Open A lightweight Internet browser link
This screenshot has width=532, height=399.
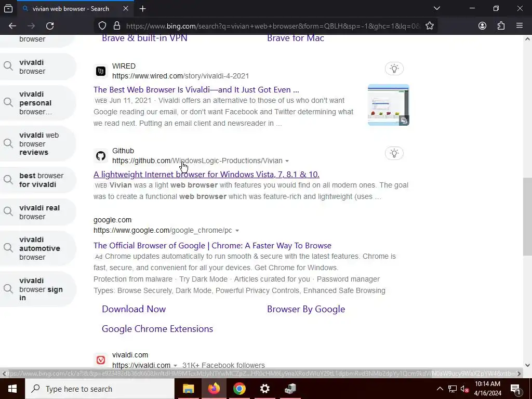click(206, 175)
